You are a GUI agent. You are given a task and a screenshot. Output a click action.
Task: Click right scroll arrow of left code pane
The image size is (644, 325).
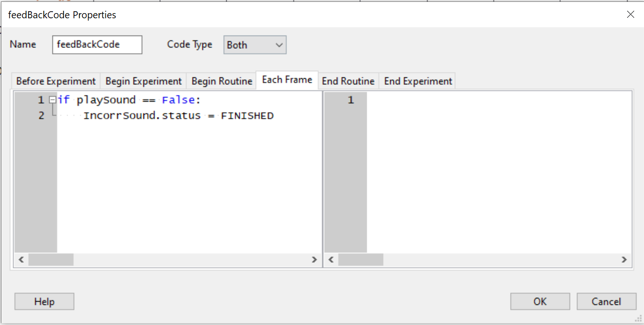coord(314,259)
